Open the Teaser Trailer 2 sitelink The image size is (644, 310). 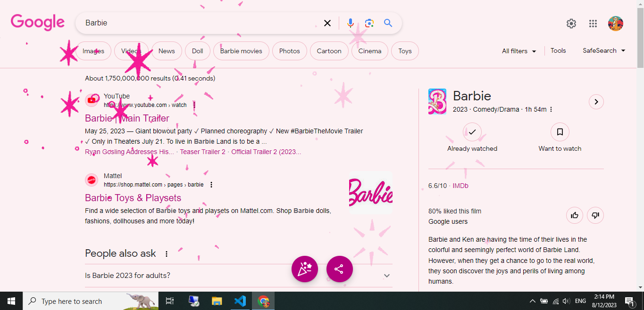[202, 152]
